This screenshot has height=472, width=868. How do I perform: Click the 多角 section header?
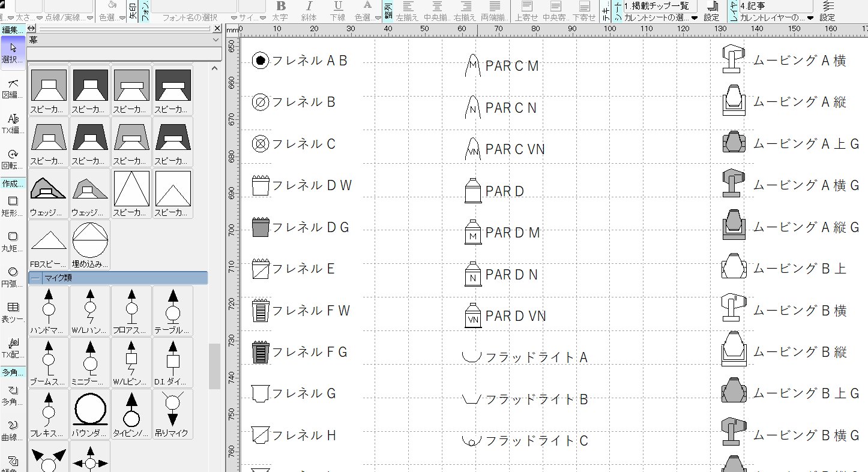click(x=13, y=372)
